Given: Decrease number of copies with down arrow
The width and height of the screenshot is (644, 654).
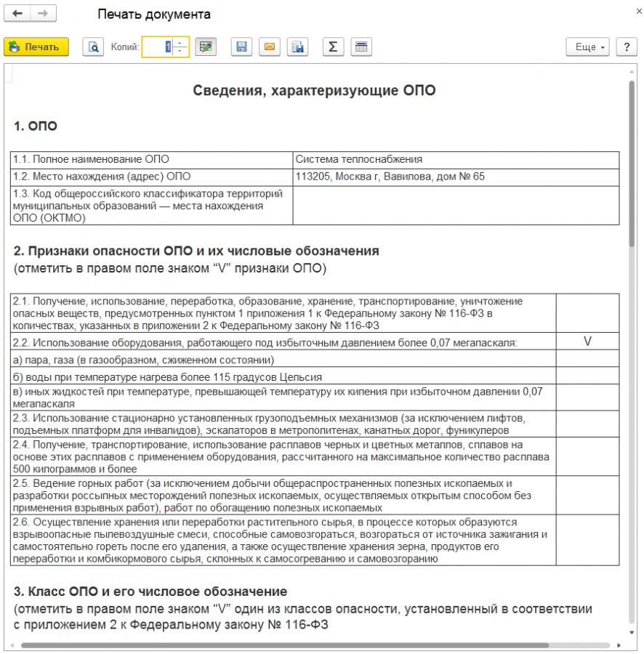Looking at the screenshot, I should 180,52.
